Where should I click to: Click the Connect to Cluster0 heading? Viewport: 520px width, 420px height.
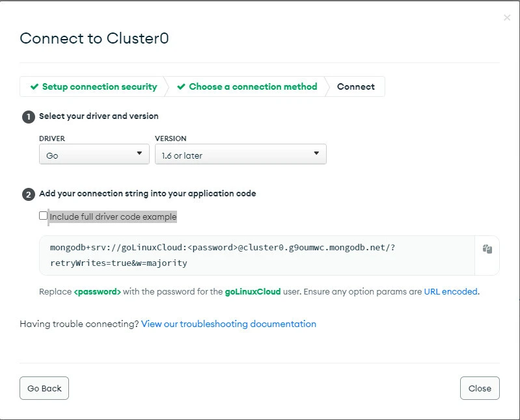pos(94,38)
